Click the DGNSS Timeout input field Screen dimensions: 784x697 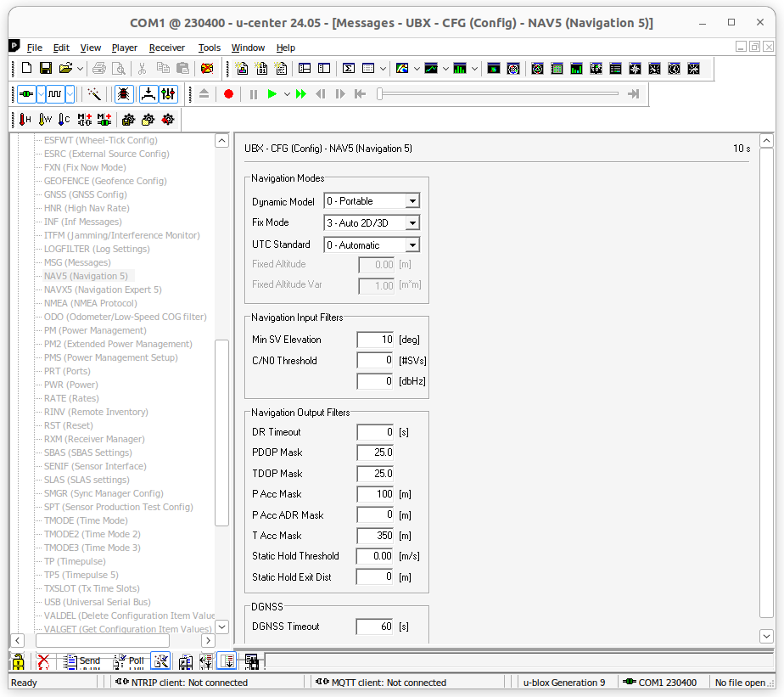tap(375, 627)
